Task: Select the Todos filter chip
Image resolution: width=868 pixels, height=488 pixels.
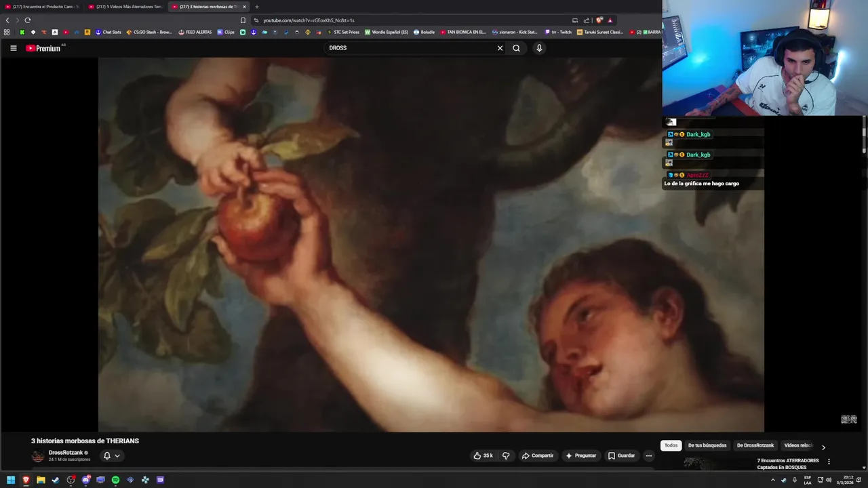Action: [x=671, y=445]
